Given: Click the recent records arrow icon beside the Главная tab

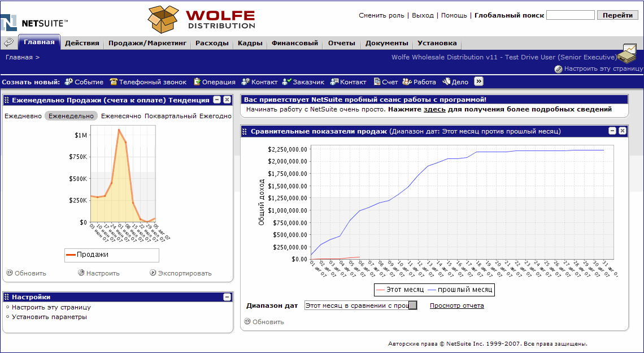Looking at the screenshot, I should 9,42.
